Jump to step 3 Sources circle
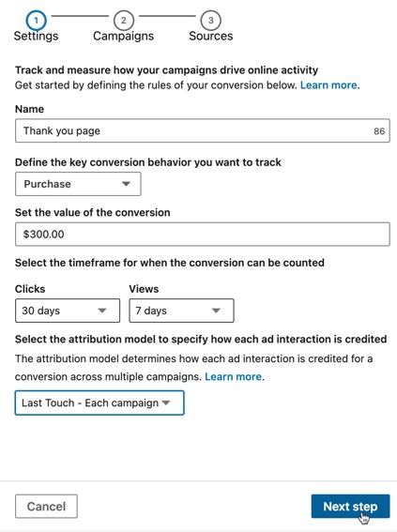397x532 pixels. coord(211,21)
